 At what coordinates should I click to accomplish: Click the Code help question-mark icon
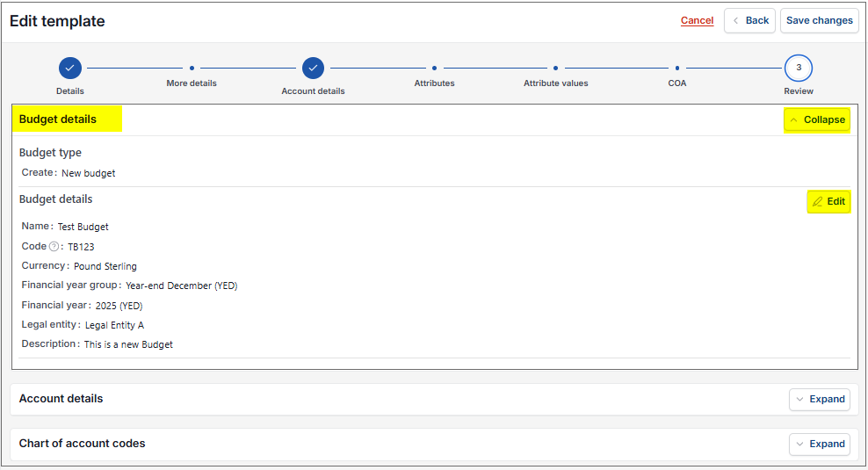(54, 246)
